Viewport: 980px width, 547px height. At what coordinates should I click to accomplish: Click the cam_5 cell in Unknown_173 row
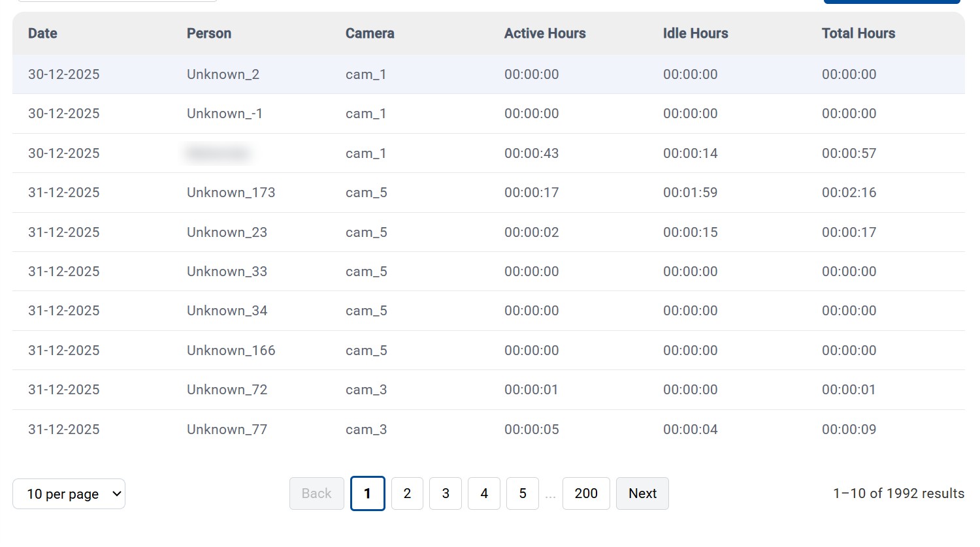(367, 193)
